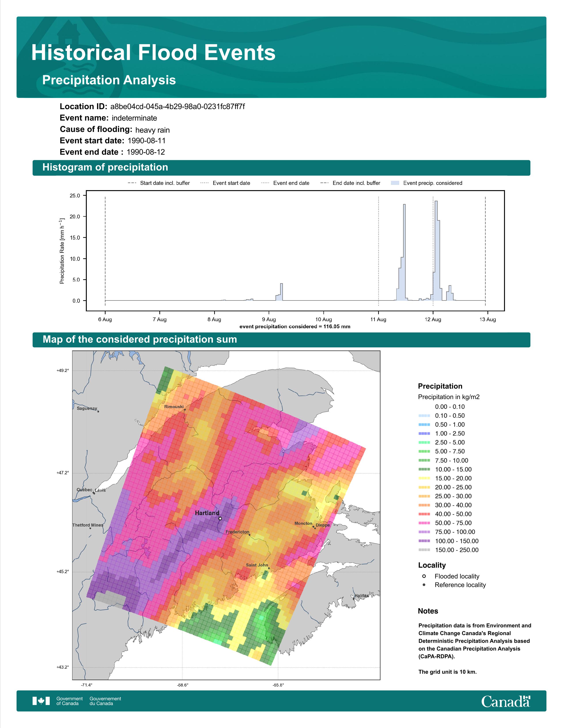This screenshot has height=728, width=563.
Task: Click the Flooded locality legend circle
Action: pos(424,576)
